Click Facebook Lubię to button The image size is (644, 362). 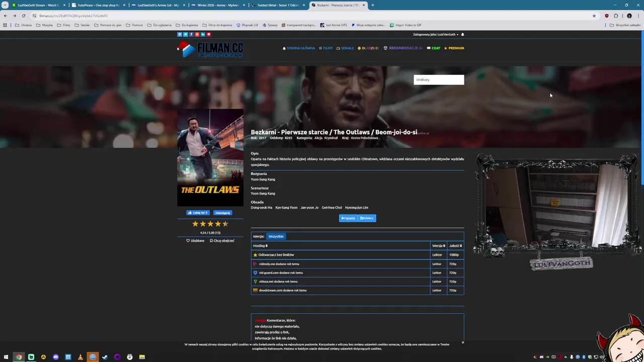tap(198, 213)
